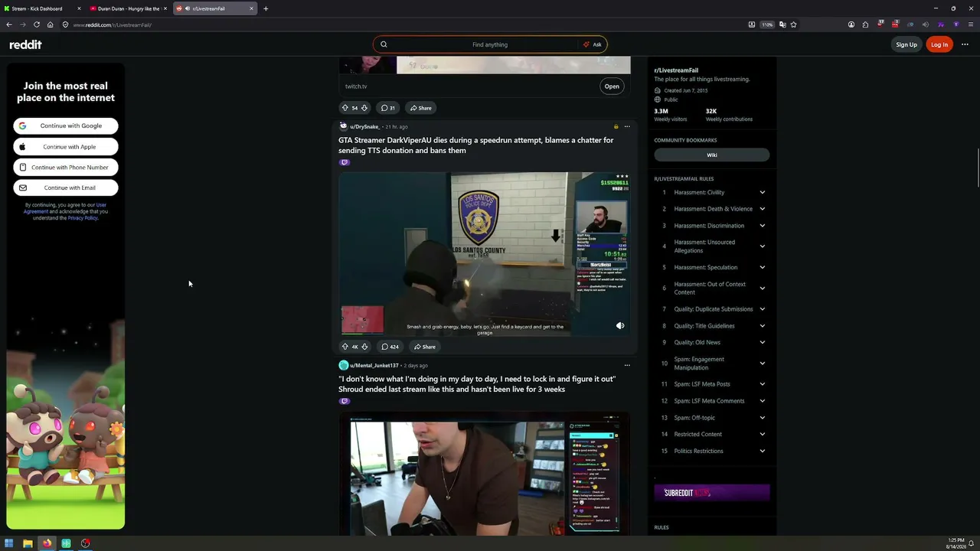Screen dimensions: 980x551
Task: Close the Stream - Kick Dashboard tab
Action: click(79, 8)
